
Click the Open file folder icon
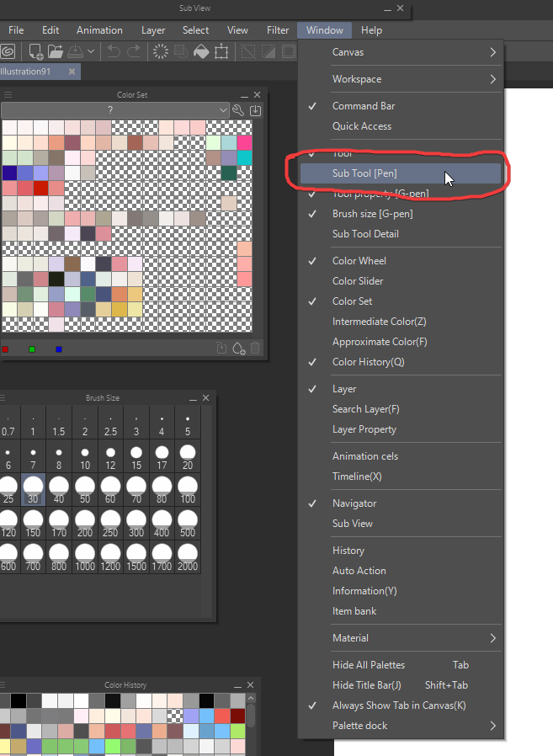tap(56, 51)
